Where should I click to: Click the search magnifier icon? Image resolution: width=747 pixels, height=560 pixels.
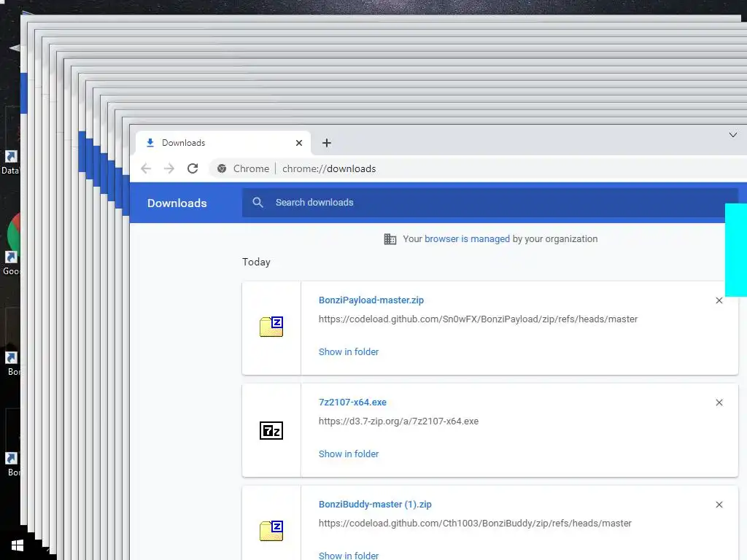[x=258, y=203]
